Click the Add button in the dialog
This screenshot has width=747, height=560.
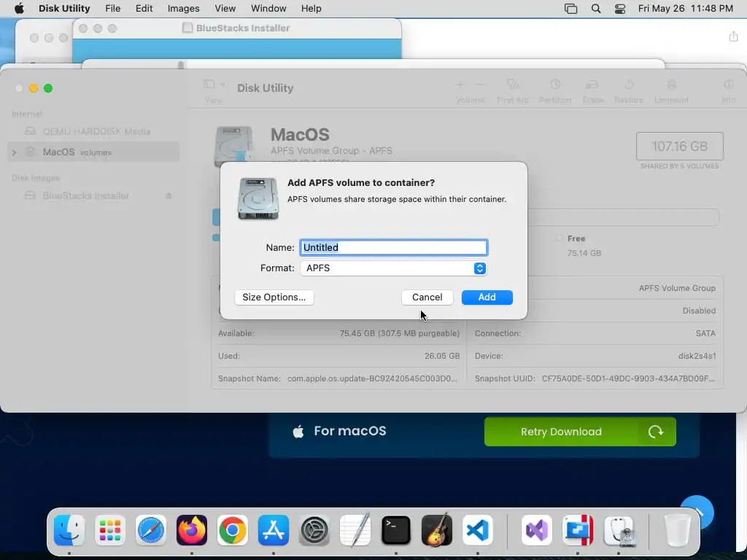tap(487, 297)
